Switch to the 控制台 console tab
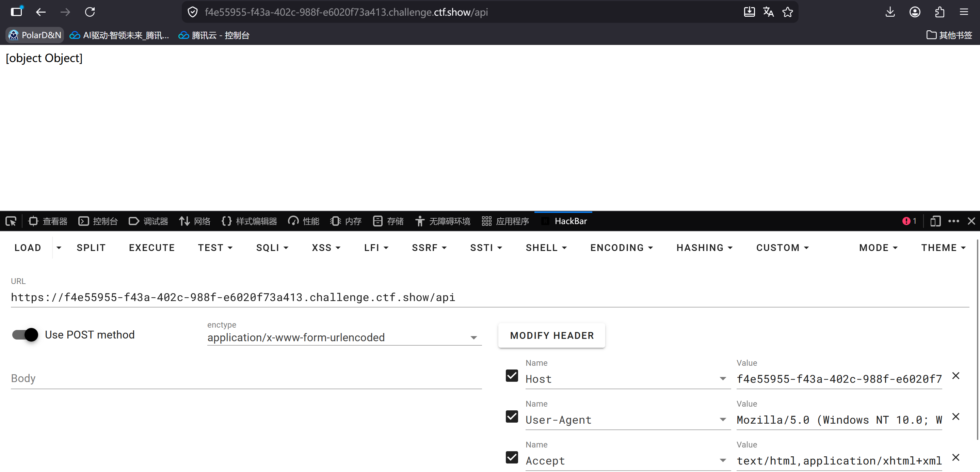This screenshot has width=980, height=472. click(x=98, y=221)
